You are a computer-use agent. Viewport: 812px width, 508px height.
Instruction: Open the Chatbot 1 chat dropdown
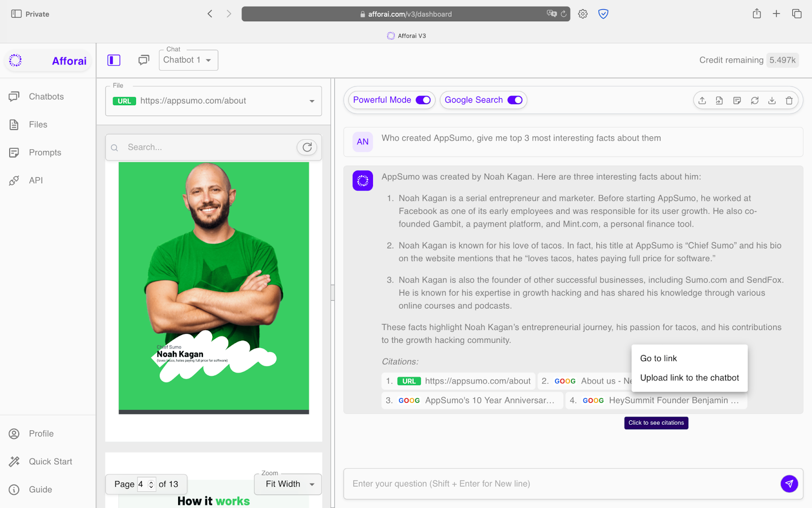click(188, 60)
